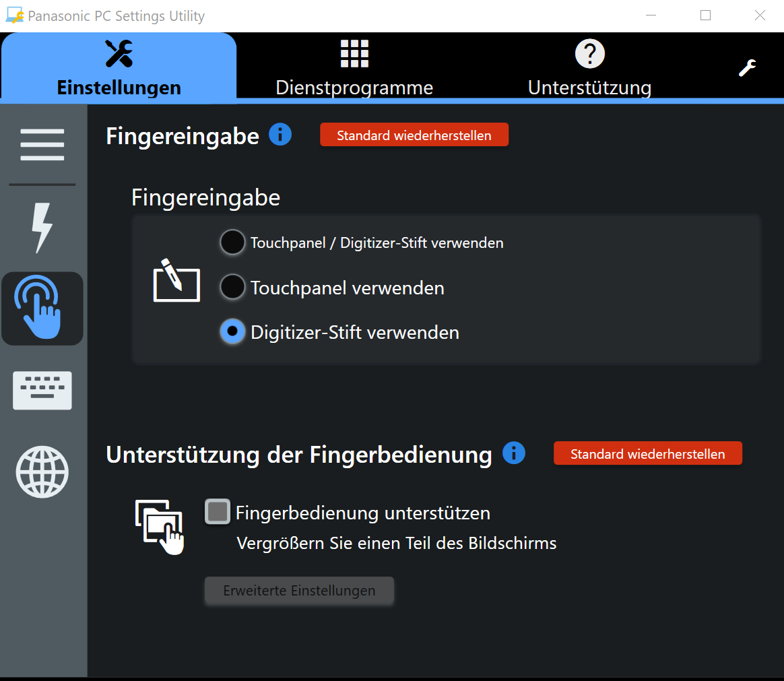Open keyboard settings sidebar icon
The height and width of the screenshot is (681, 784).
click(42, 391)
